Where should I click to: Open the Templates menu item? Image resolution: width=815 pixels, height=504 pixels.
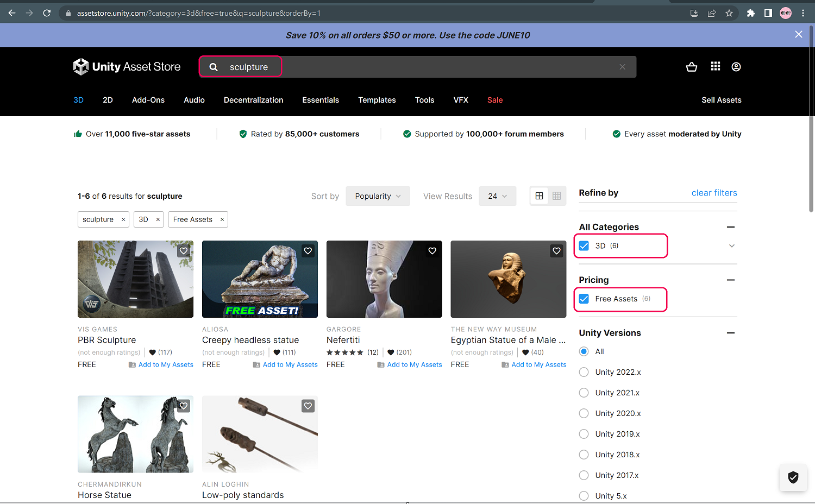tap(377, 100)
